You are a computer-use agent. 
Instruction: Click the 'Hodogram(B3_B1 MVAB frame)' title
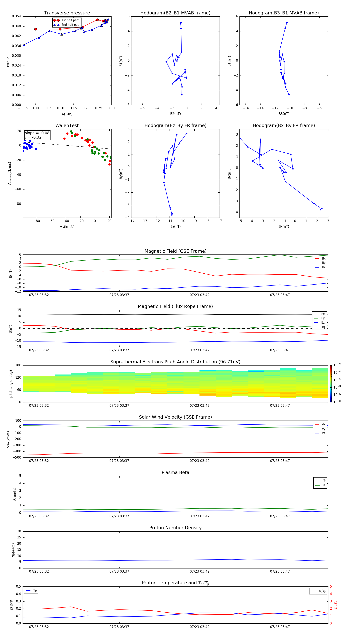(x=284, y=13)
